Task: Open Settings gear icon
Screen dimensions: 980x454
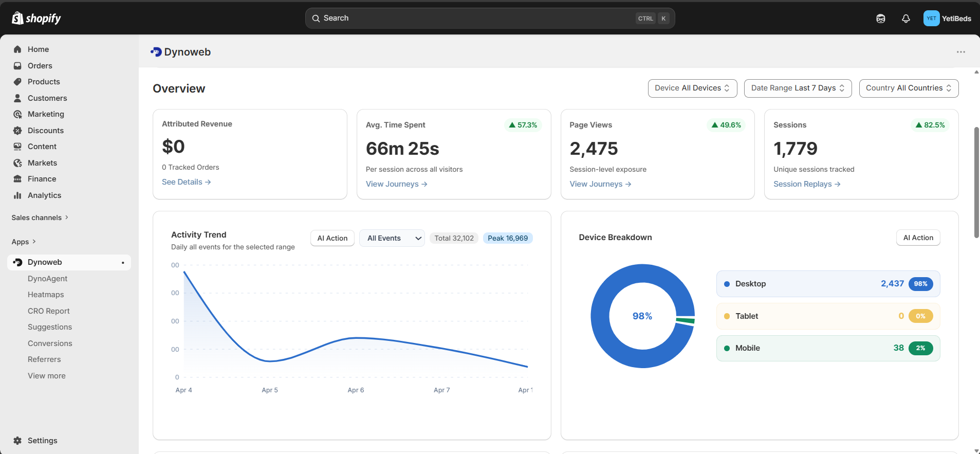Action: coord(17,441)
